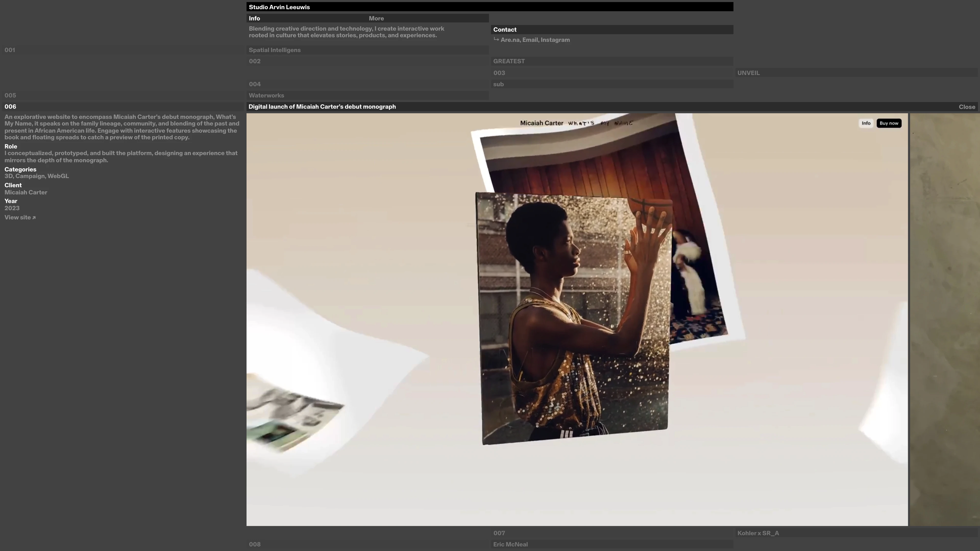Open the sub project row
This screenshot has width=980, height=551.
[498, 84]
